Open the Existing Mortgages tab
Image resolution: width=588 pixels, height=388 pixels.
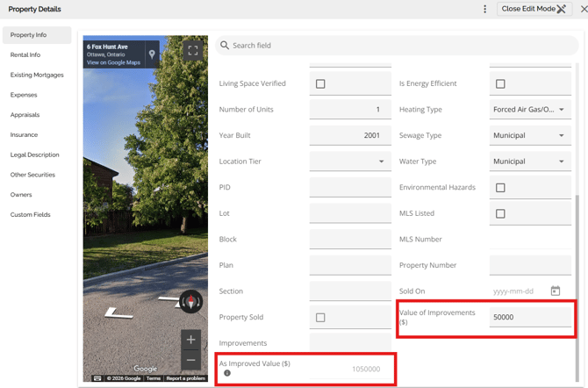(37, 75)
